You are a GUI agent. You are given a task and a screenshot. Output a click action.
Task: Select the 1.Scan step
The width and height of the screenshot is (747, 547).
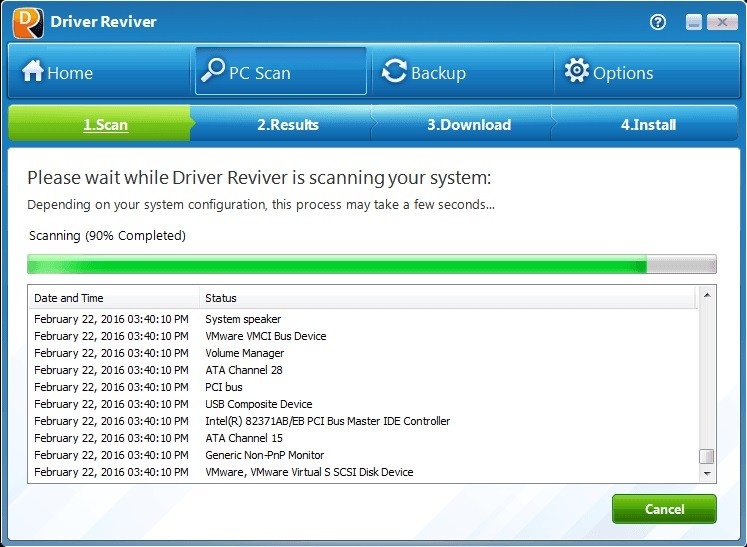click(99, 123)
